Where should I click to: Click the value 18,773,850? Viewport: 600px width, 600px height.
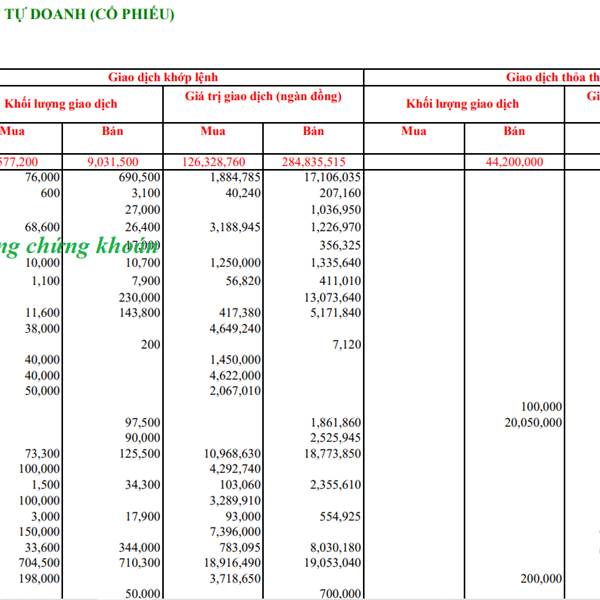tap(333, 453)
